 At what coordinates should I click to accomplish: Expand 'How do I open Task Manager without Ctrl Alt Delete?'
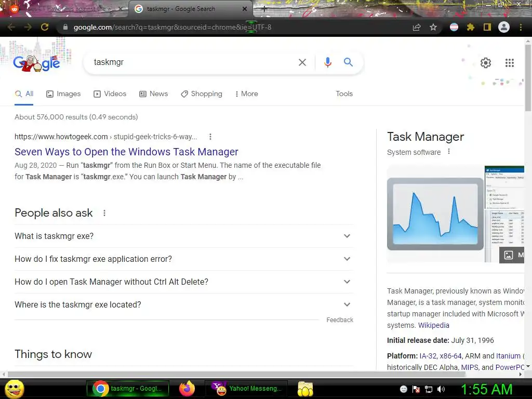pyautogui.click(x=183, y=282)
